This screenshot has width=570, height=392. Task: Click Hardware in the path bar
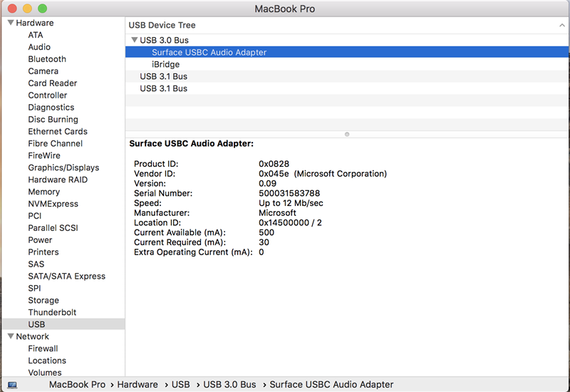tap(138, 384)
